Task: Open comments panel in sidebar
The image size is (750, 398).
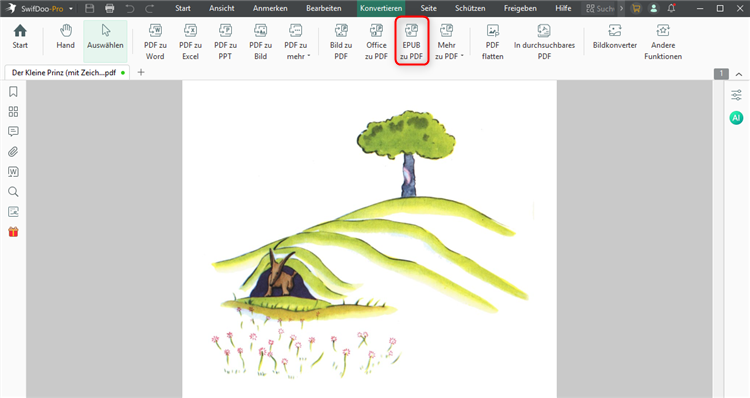Action: tap(13, 132)
